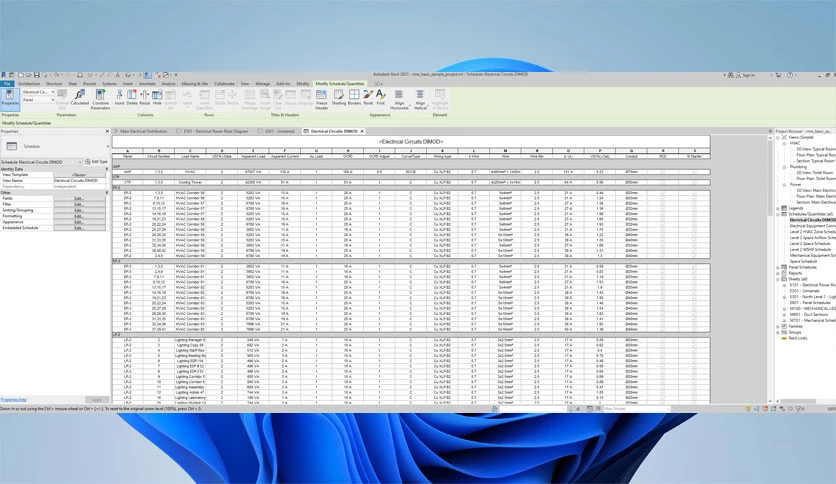
Task: Switch to Main Electrical Distribution view tab
Action: [143, 131]
